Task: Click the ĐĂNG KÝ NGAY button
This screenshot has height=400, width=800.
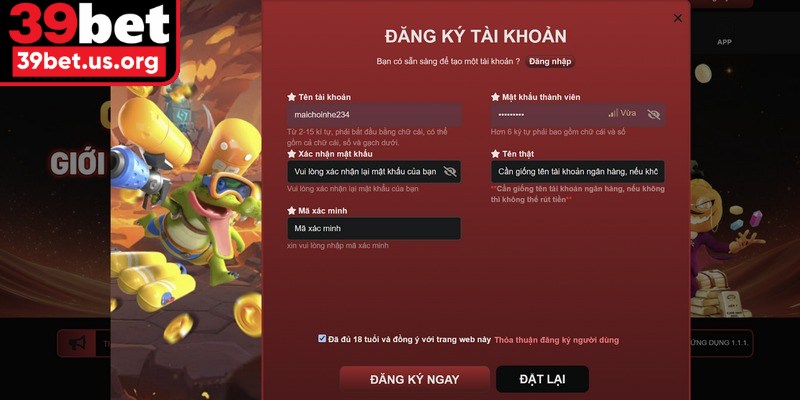Action: click(414, 380)
